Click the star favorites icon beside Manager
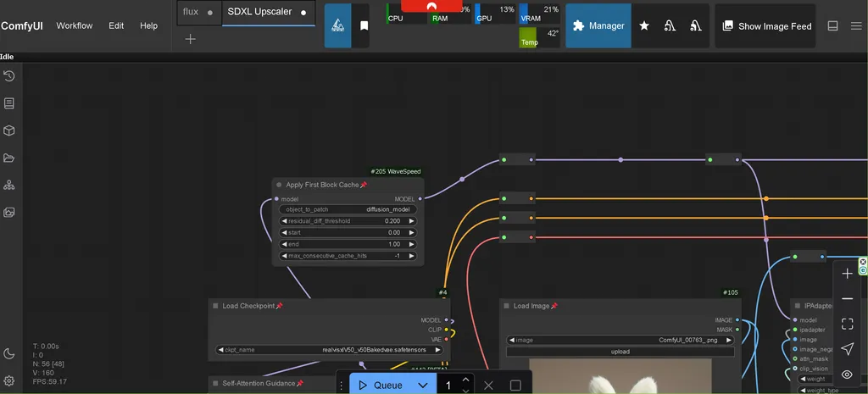868x394 pixels. [x=644, y=25]
